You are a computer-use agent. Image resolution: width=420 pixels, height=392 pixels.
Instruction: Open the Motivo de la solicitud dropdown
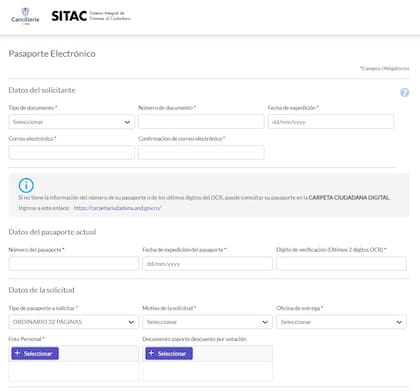tap(207, 322)
